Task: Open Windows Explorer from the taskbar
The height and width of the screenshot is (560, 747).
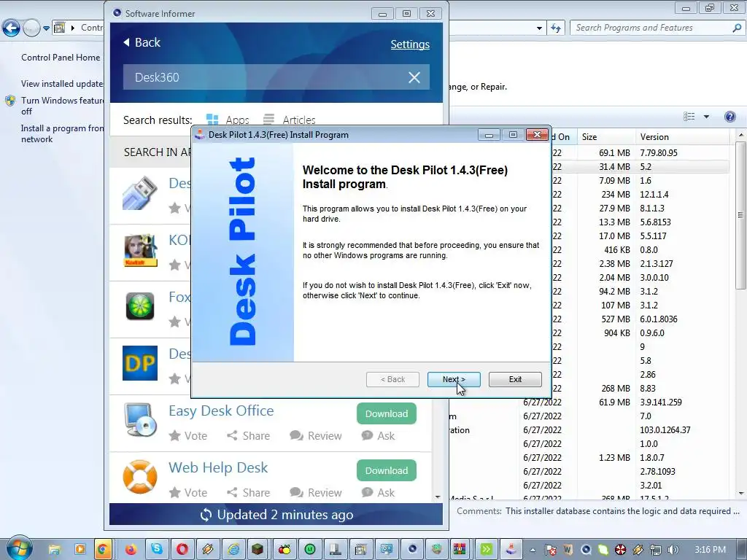Action: [x=55, y=549]
